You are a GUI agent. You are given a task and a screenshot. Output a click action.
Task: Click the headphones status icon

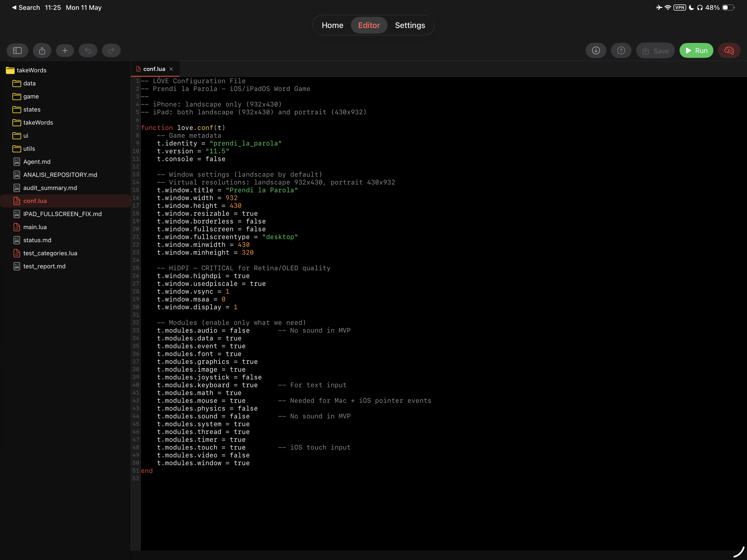click(x=700, y=7)
